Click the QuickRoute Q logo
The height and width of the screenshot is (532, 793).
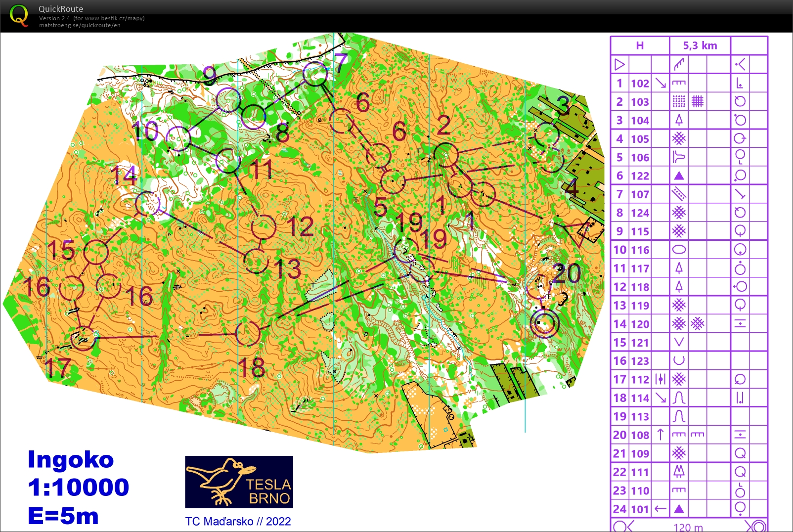click(19, 15)
